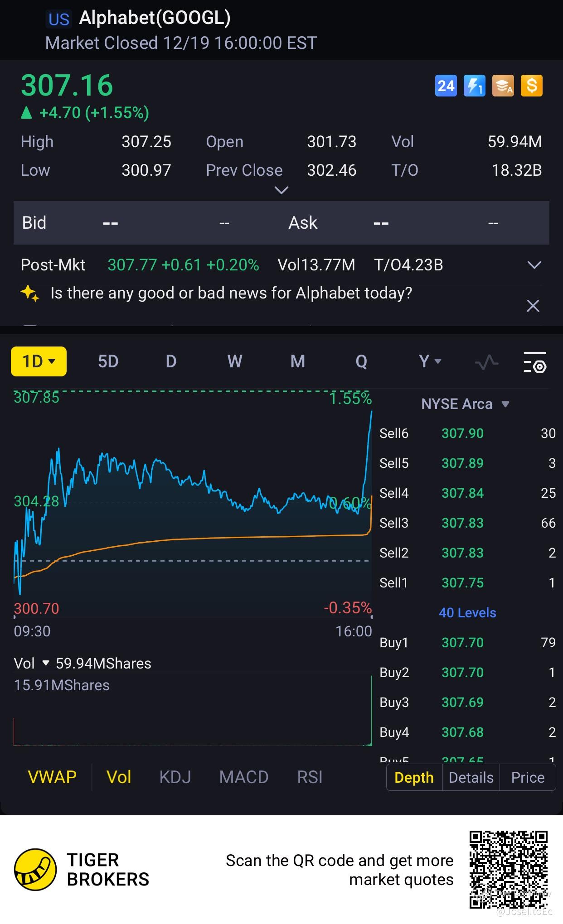Switch chart to D daily timeframe
The image size is (563, 924).
coord(171,361)
